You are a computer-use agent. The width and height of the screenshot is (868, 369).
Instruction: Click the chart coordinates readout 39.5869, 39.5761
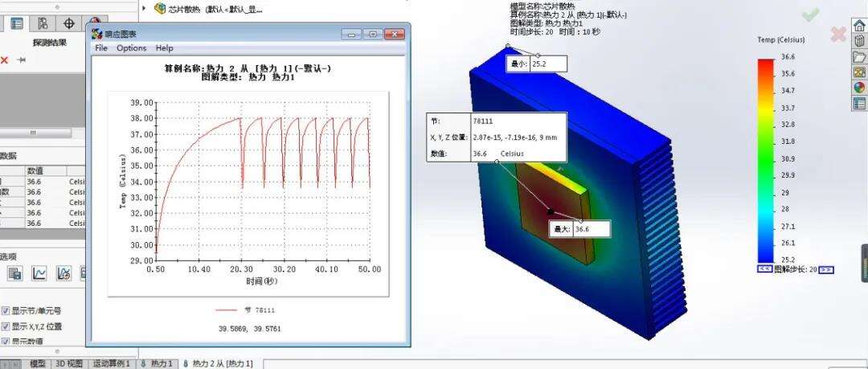250,329
